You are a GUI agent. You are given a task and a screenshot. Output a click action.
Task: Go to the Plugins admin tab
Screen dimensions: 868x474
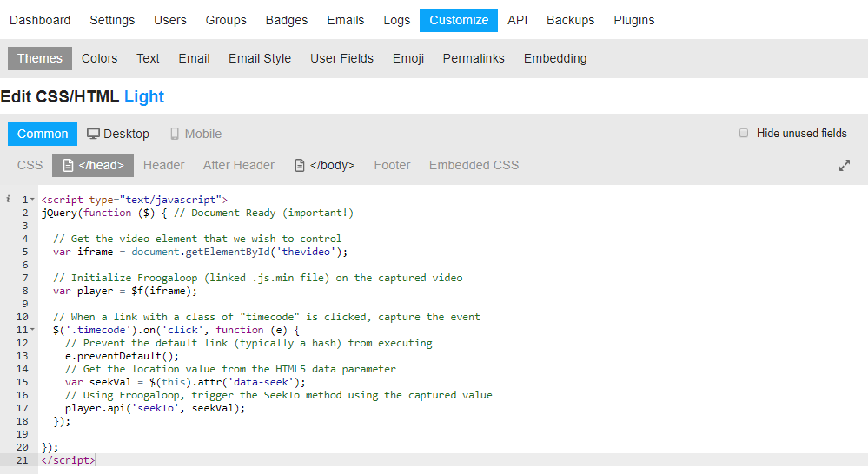(633, 21)
